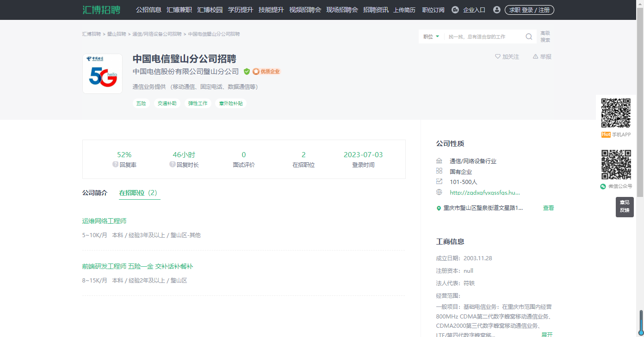
Task: Click the 面试评价 statistic
Action: click(244, 159)
